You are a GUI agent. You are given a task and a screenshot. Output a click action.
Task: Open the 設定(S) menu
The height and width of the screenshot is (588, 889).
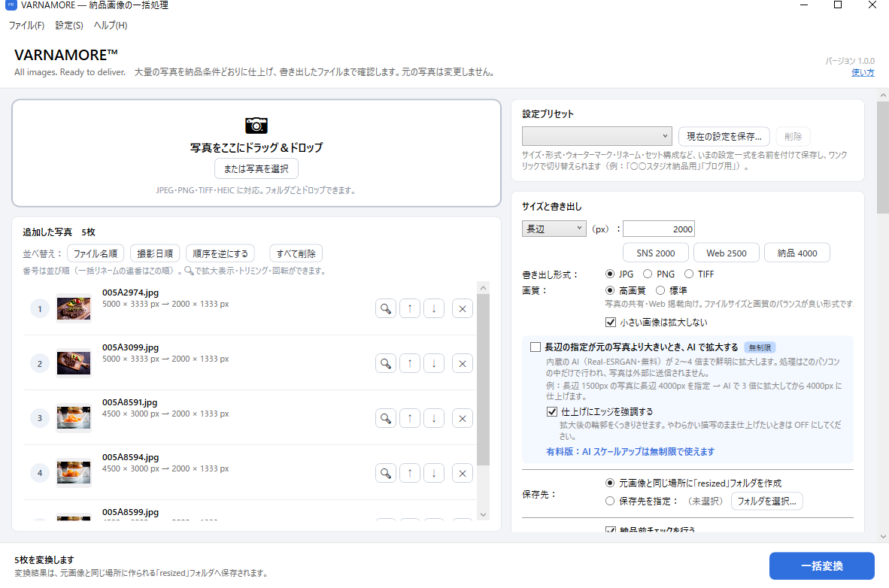click(69, 26)
